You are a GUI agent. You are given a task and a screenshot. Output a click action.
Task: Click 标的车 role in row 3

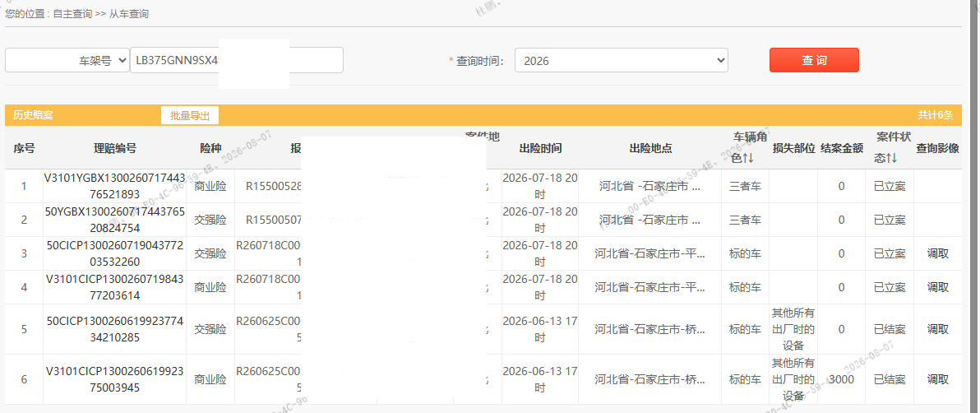point(745,253)
